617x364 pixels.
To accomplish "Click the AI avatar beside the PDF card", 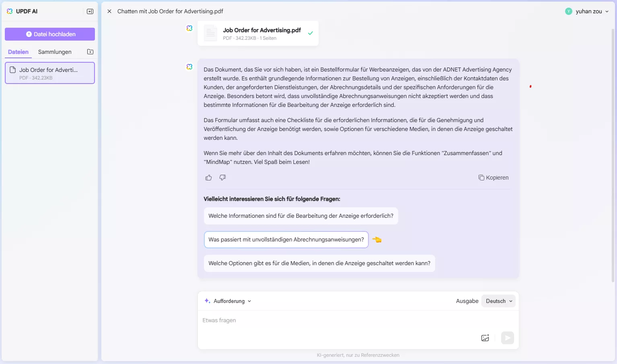I will point(189,28).
